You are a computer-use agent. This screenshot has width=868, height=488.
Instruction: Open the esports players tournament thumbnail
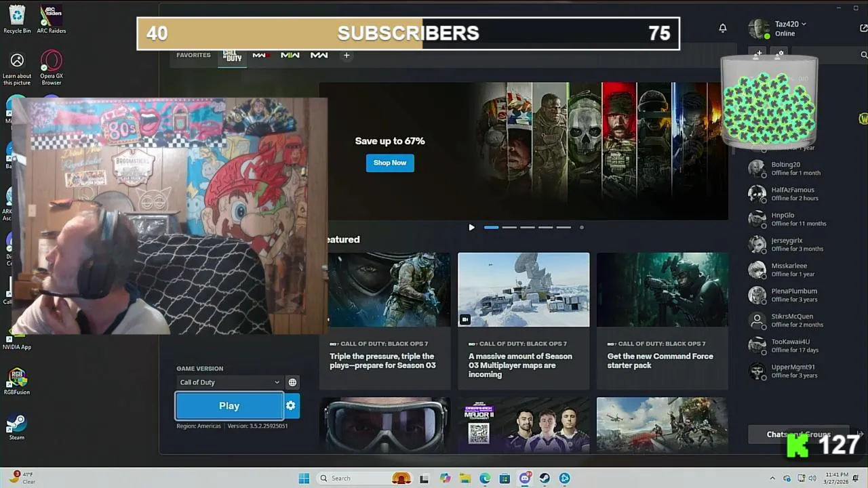click(524, 424)
